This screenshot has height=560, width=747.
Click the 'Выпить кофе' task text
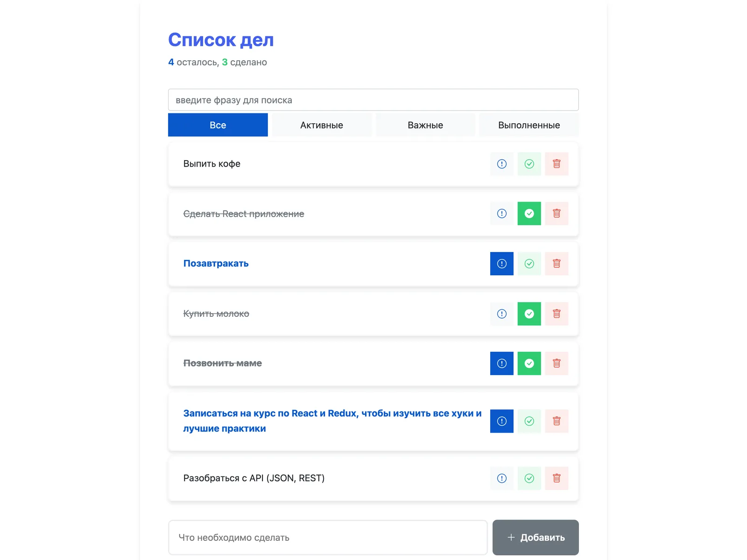point(212,164)
